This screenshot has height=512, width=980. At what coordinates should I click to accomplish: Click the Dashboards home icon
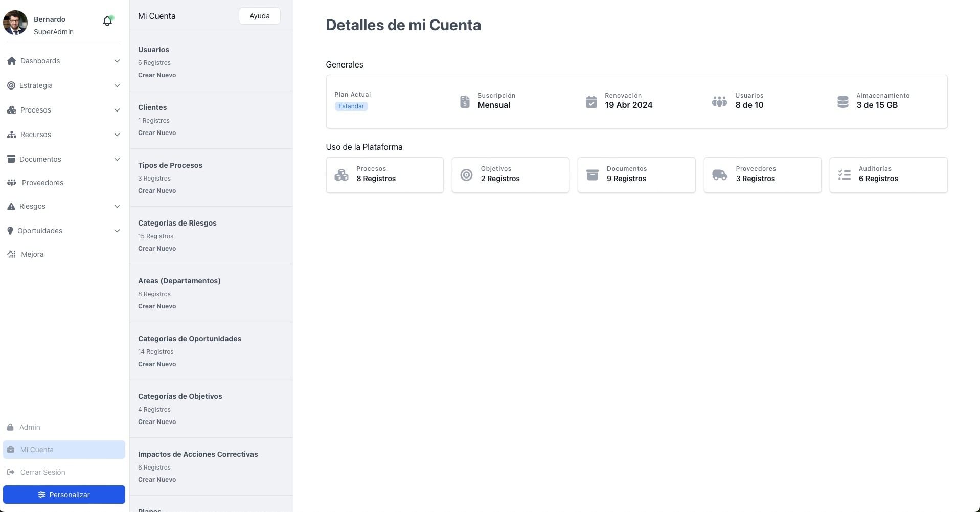(12, 61)
